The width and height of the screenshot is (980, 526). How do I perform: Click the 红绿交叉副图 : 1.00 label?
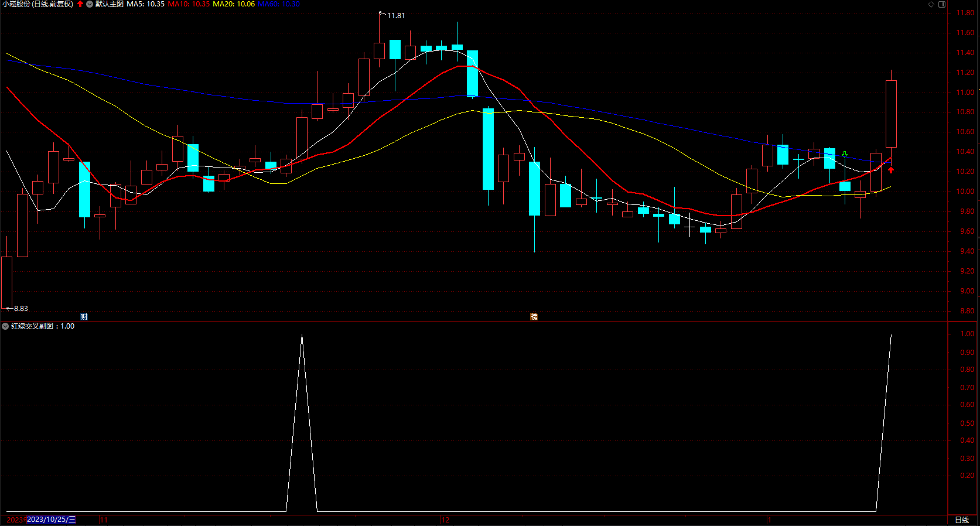pyautogui.click(x=43, y=326)
